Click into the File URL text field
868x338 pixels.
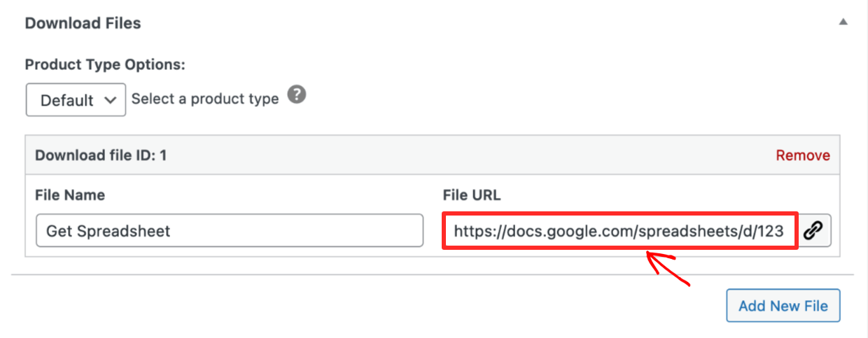tap(619, 230)
